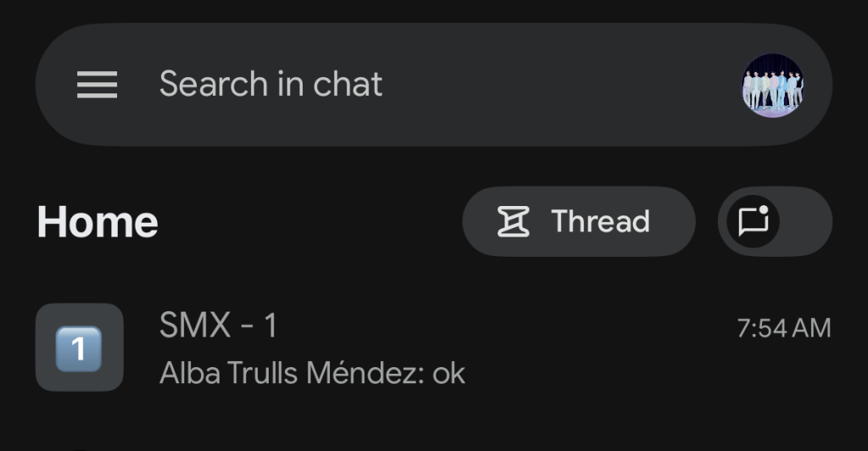Tap the account profile picture

click(772, 85)
